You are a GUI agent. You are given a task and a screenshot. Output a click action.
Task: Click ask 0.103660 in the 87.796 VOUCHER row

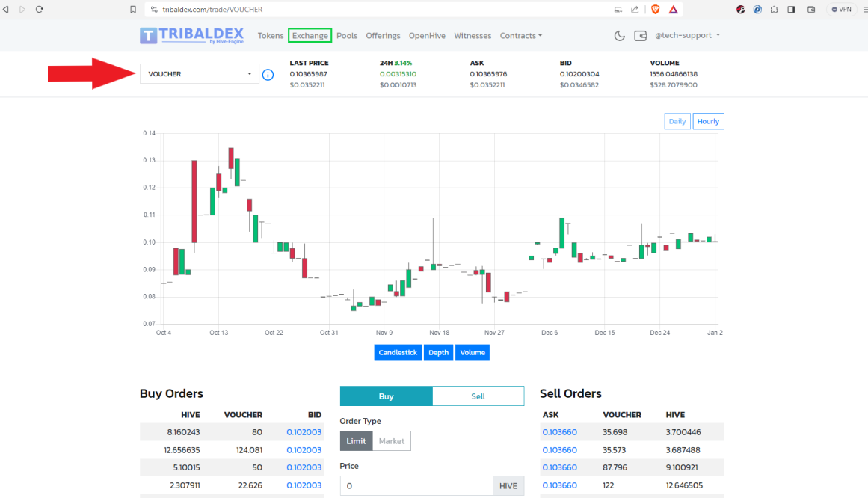pos(560,467)
